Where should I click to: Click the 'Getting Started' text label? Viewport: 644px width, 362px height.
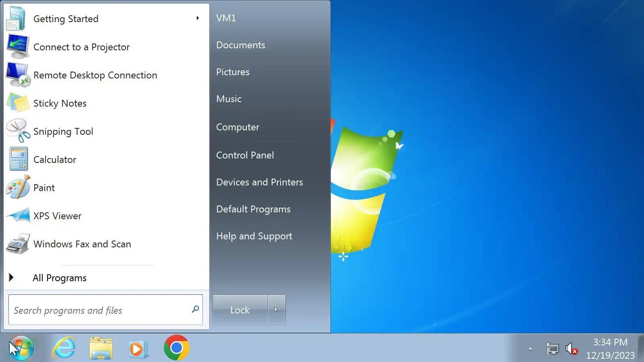click(66, 19)
